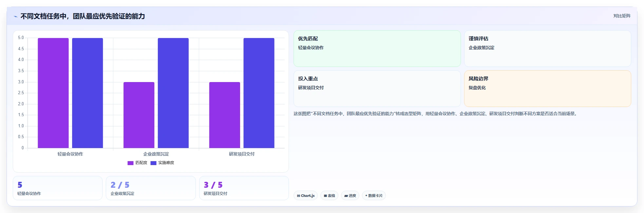Toggle the 匹配度 legend color swatch
The width and height of the screenshot is (644, 213).
tap(130, 163)
